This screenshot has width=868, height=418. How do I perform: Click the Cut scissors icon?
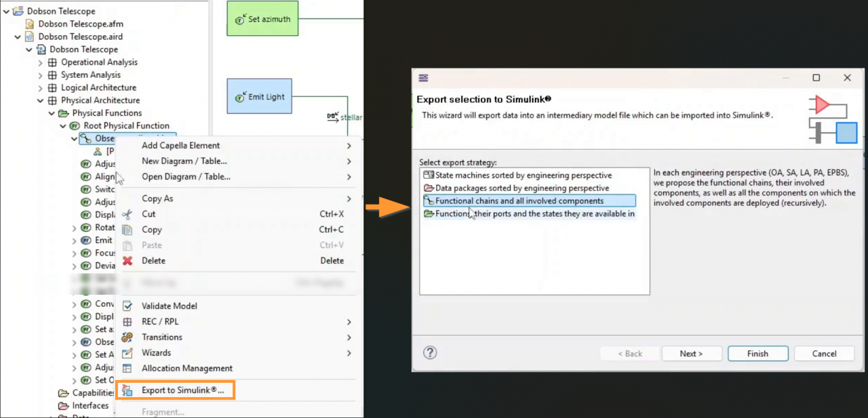coord(127,214)
